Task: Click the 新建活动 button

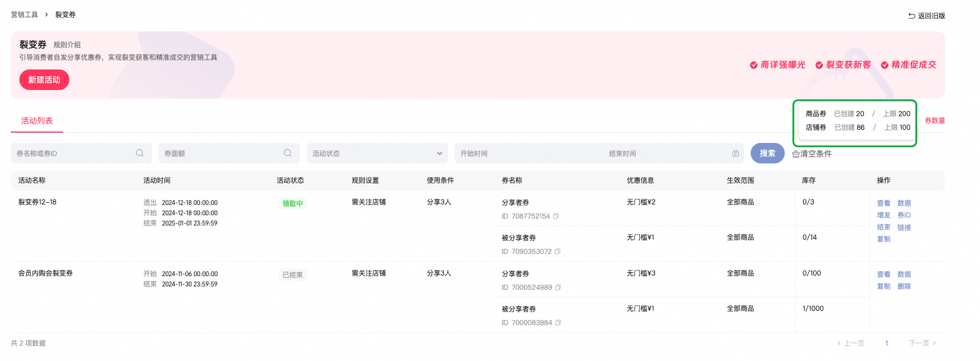Action: (44, 80)
